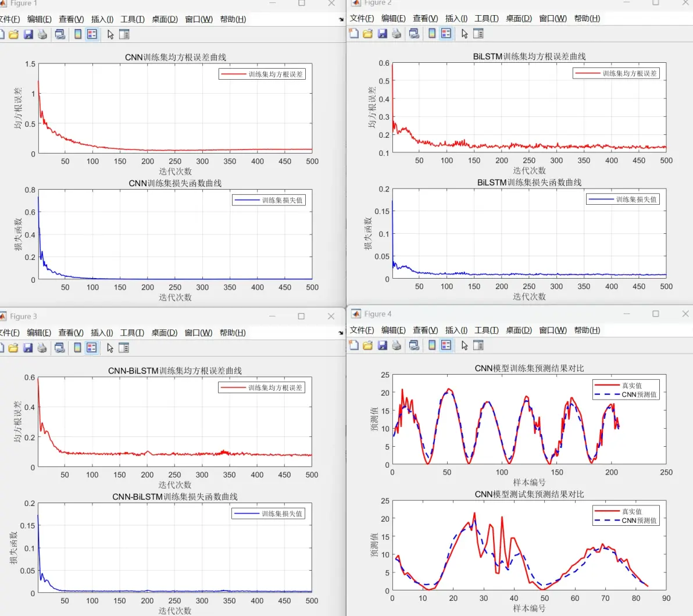Open file icon in Figure 4 toolbar
Image resolution: width=693 pixels, height=616 pixels.
coord(367,346)
